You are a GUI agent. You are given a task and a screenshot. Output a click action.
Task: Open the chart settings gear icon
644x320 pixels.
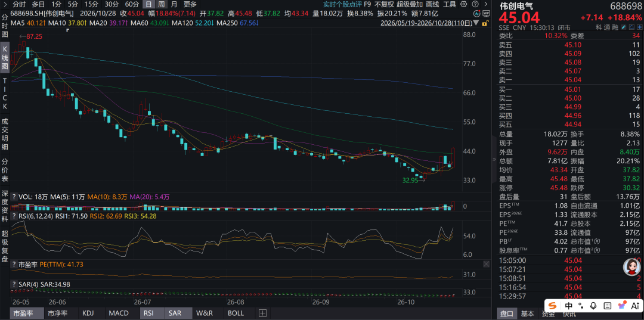(464, 4)
